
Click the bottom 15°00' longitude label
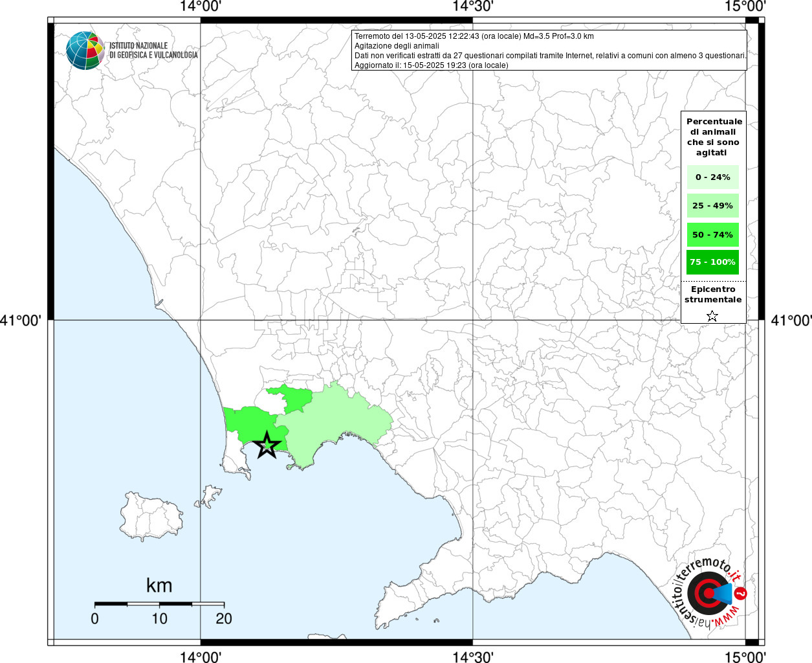[x=745, y=657]
